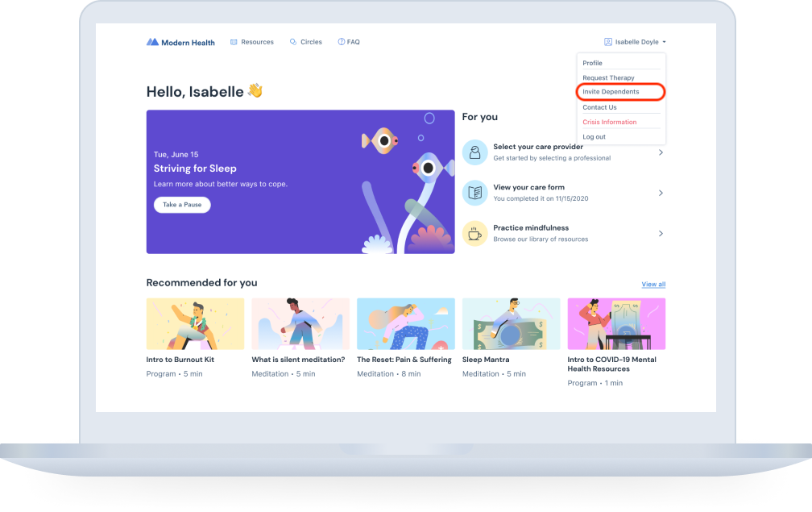Select Request Therapy in the user menu
This screenshot has width=812, height=512.
[x=608, y=78]
